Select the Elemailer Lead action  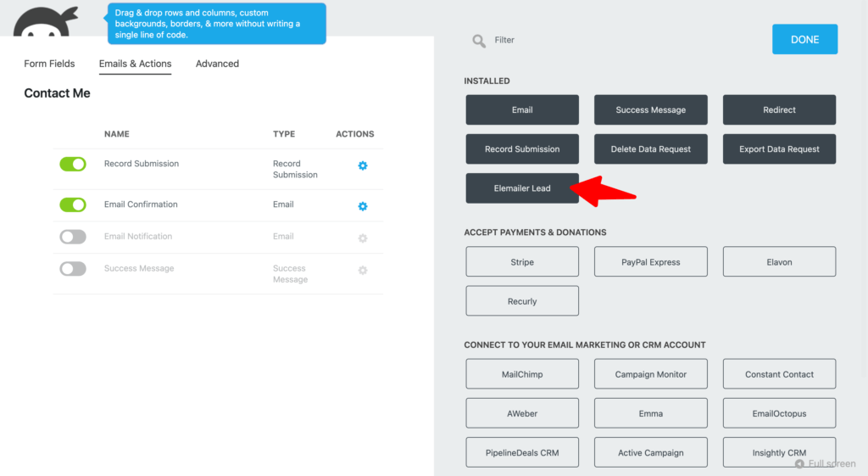click(x=522, y=188)
